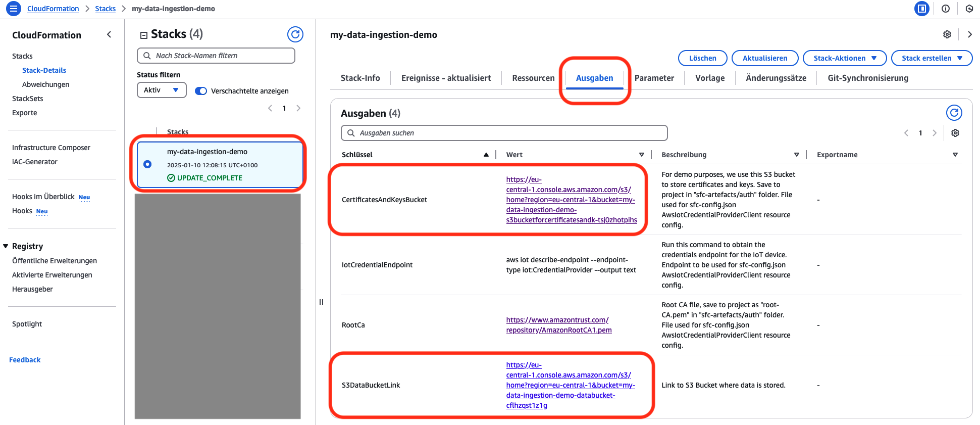The width and height of the screenshot is (980, 425).
Task: Go to next page of Ausgaben
Action: point(935,133)
